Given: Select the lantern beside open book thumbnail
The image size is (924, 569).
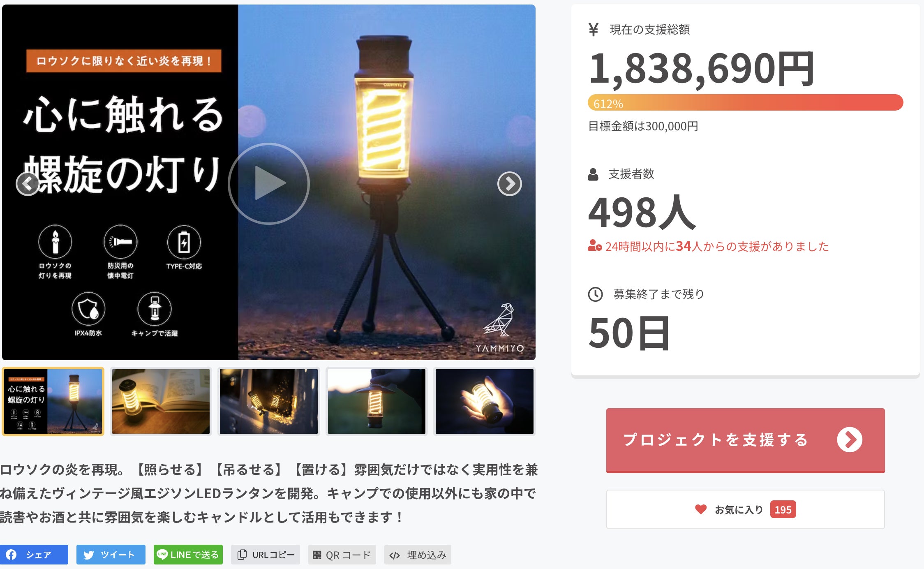Looking at the screenshot, I should (161, 401).
